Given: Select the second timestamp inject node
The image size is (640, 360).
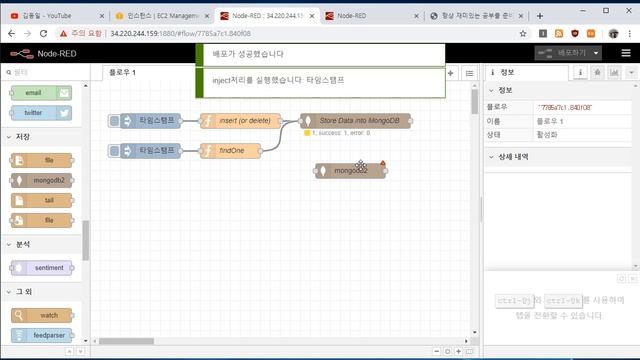Looking at the screenshot, I should [x=151, y=151].
